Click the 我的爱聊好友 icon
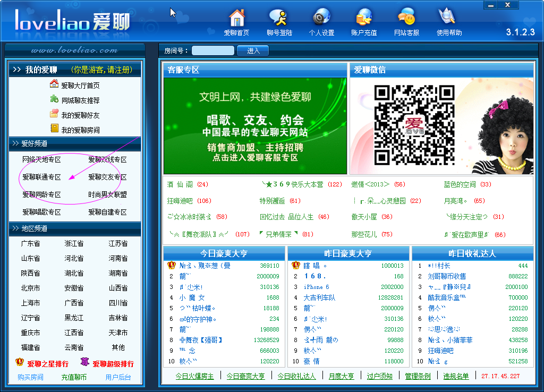The image size is (544, 392). (54, 114)
